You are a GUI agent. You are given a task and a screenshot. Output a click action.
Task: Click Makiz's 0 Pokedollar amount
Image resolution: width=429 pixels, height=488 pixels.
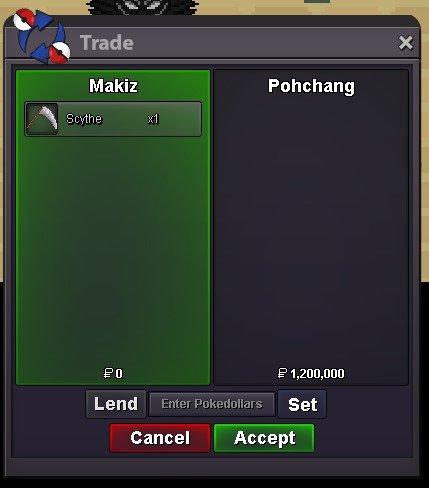click(119, 374)
